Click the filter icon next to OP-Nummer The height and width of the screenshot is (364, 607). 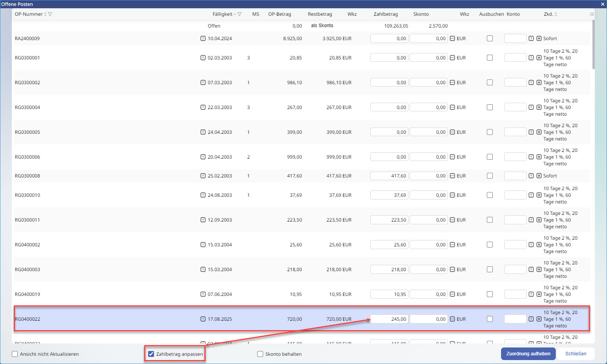[x=50, y=14]
